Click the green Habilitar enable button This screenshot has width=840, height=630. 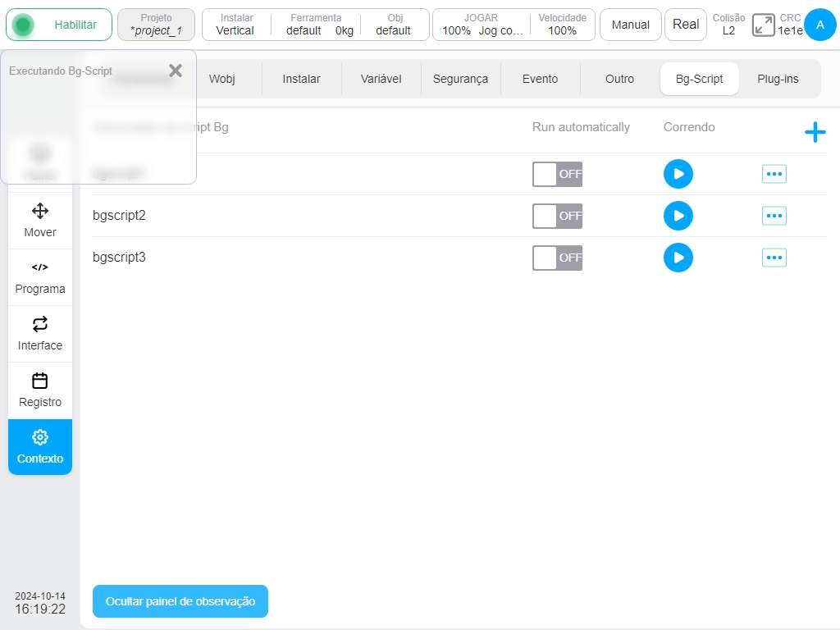(59, 25)
